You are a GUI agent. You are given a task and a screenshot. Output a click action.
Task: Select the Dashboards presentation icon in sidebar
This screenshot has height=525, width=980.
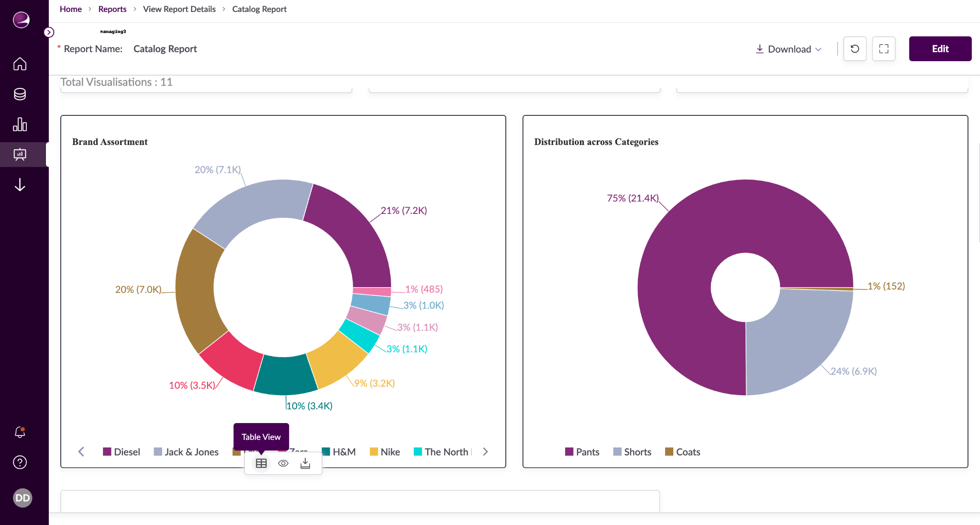coord(20,154)
